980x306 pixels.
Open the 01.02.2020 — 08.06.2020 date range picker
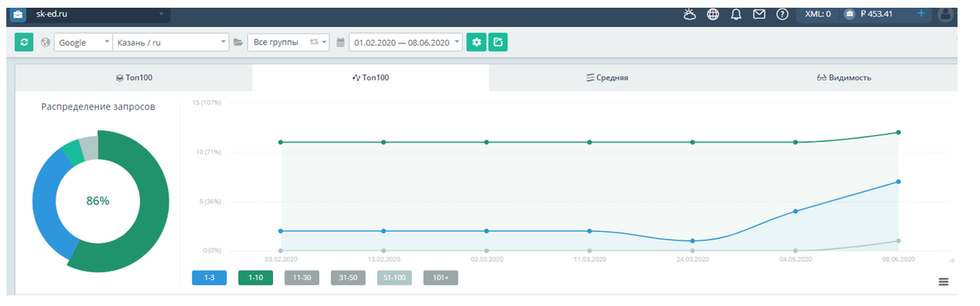(406, 42)
